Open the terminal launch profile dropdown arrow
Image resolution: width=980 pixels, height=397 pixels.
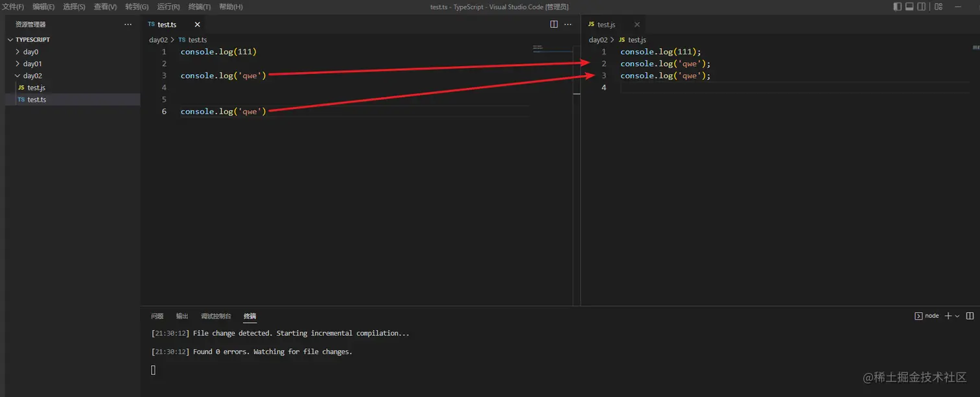click(x=957, y=316)
